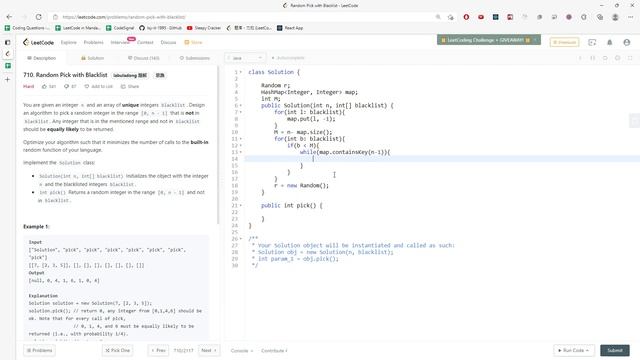Submit the solution with the Submit button
Viewport: 640px width, 360px height.
pos(615,350)
